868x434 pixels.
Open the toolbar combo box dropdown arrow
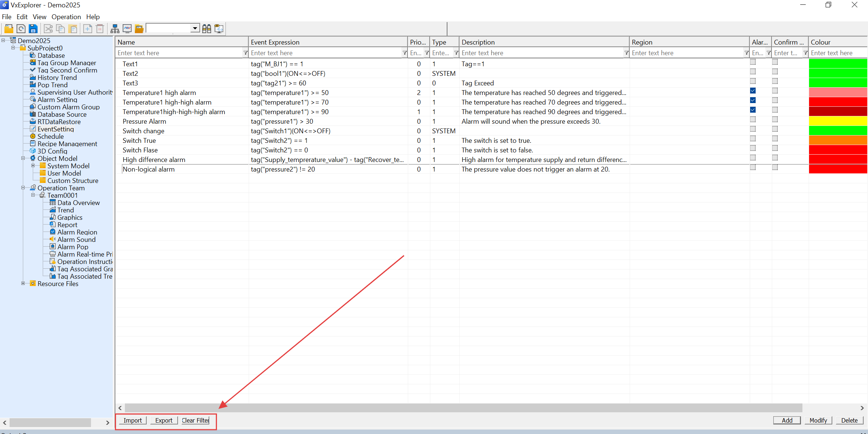coord(195,28)
